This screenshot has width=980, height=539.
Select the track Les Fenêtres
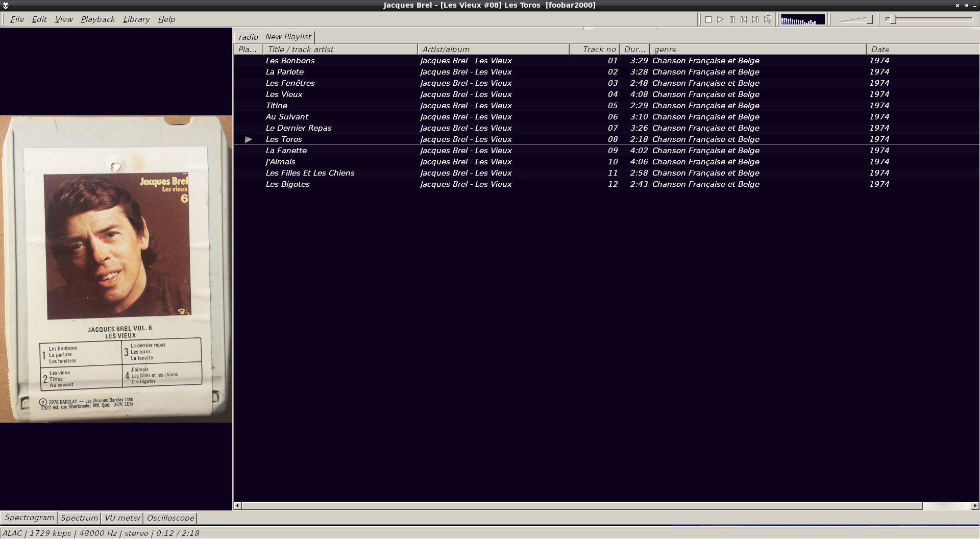[606, 83]
